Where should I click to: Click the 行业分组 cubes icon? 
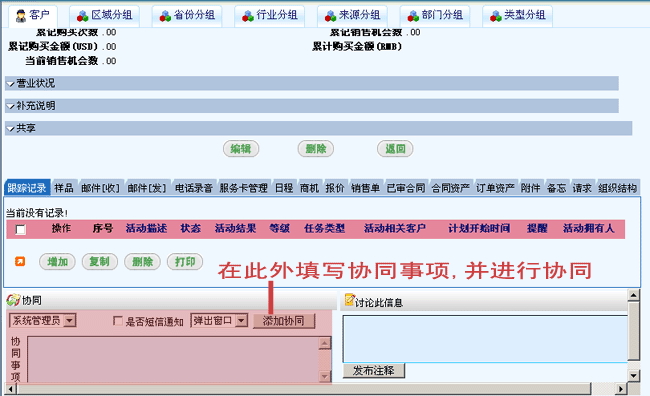[x=247, y=16]
